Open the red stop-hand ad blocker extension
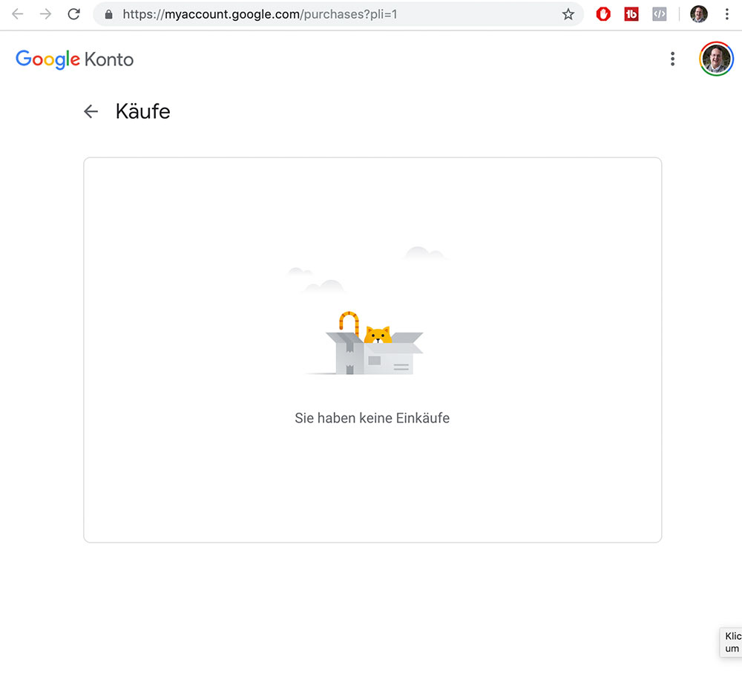Image resolution: width=742 pixels, height=700 pixels. pyautogui.click(x=603, y=14)
